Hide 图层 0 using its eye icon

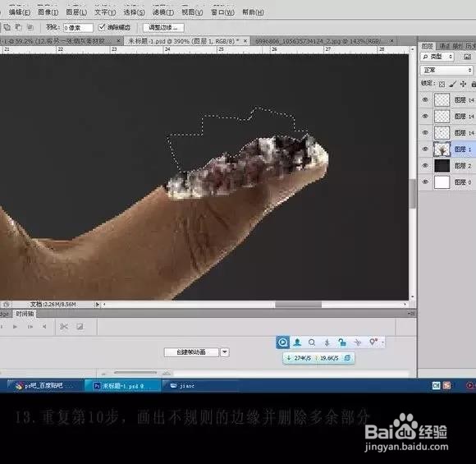pyautogui.click(x=425, y=182)
